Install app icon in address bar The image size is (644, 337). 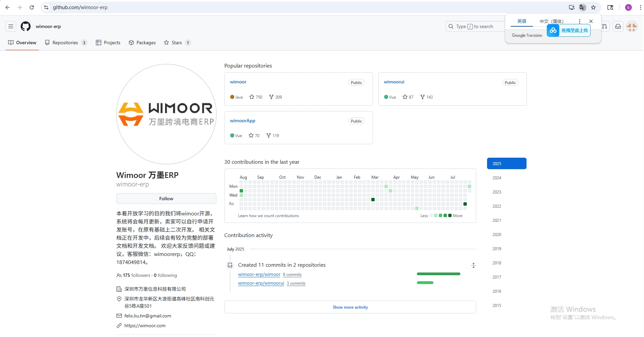tap(571, 7)
